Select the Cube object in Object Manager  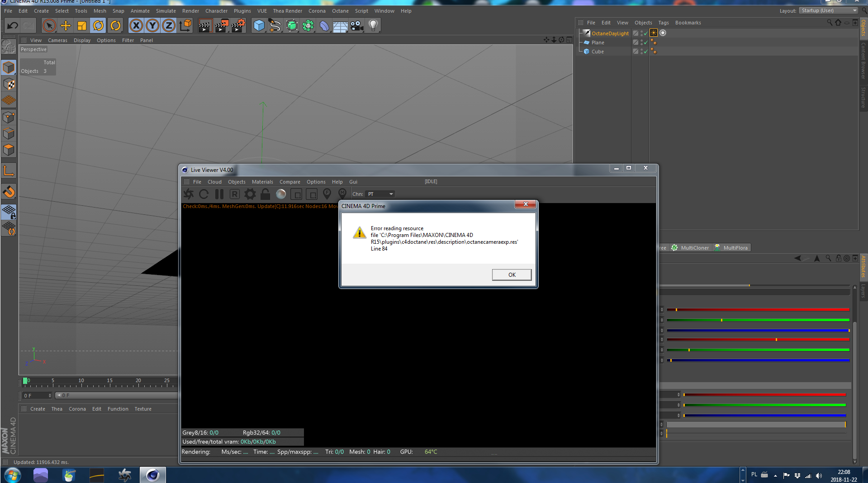(598, 52)
